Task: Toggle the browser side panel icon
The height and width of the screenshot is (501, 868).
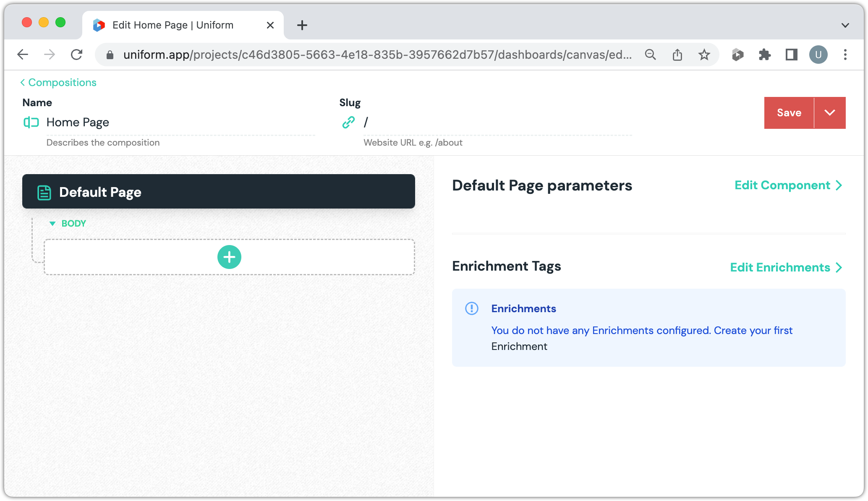Action: pos(791,55)
